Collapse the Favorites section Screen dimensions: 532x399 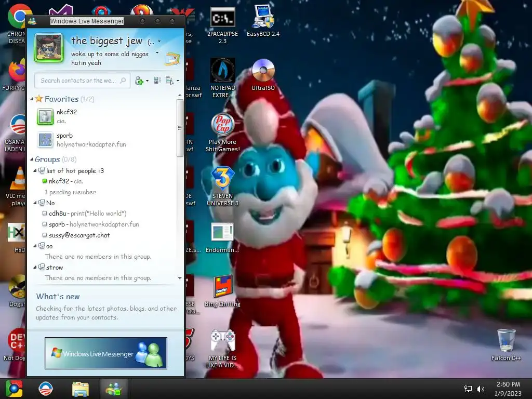32,99
